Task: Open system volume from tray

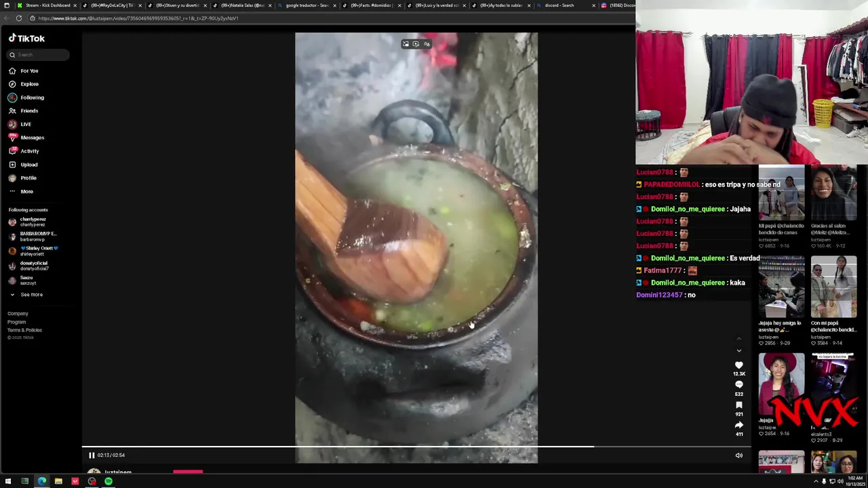Action: click(840, 481)
